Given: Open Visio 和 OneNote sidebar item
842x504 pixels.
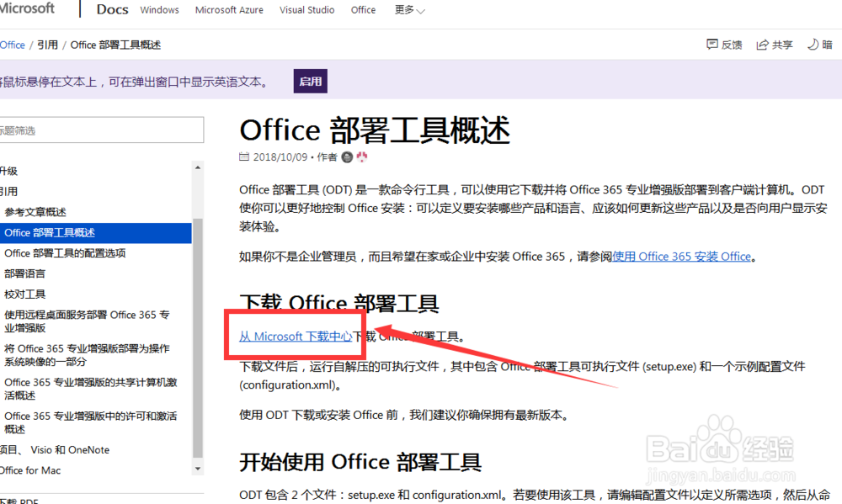Looking at the screenshot, I should [x=55, y=450].
